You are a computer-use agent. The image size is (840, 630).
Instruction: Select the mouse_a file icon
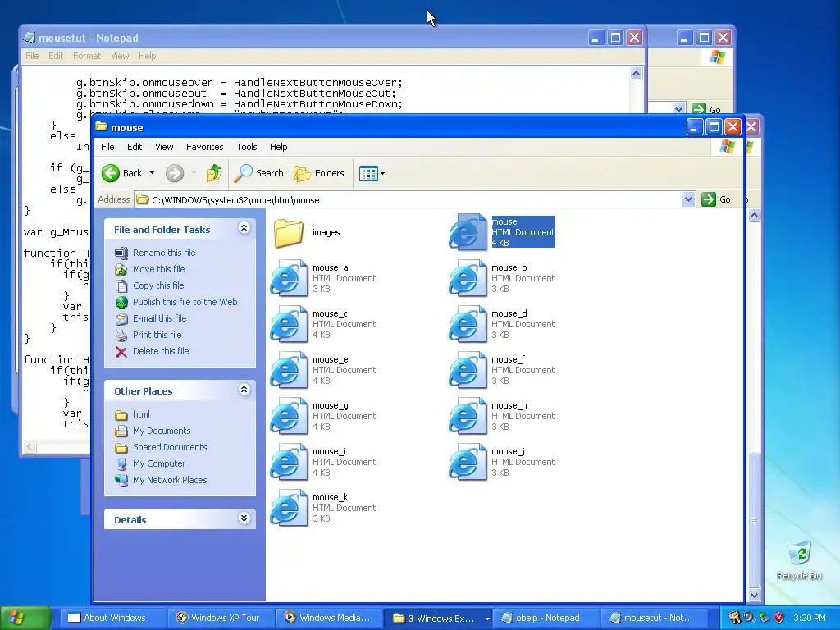pos(289,279)
